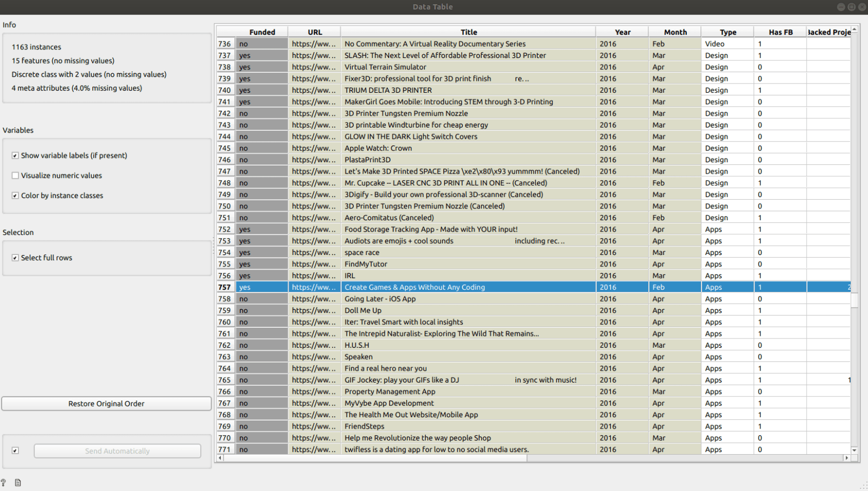This screenshot has height=491, width=868.
Task: Click URL cell in row 750
Action: [315, 206]
